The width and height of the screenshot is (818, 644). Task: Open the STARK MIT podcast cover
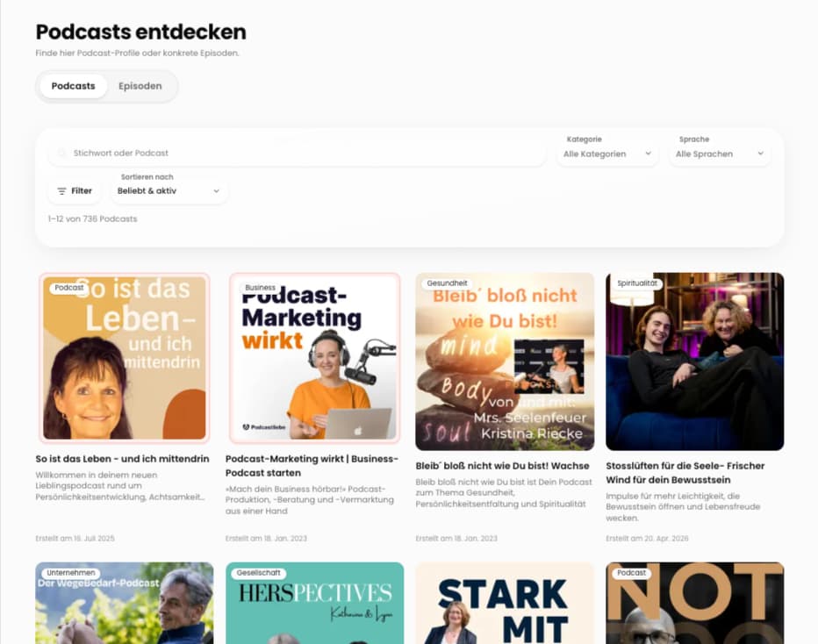(505, 604)
